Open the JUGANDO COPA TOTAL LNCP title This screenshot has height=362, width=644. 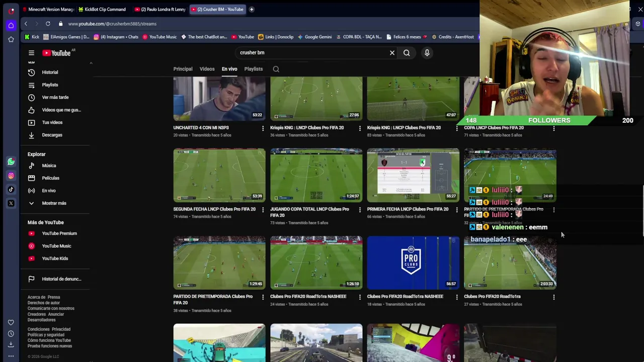309,212
